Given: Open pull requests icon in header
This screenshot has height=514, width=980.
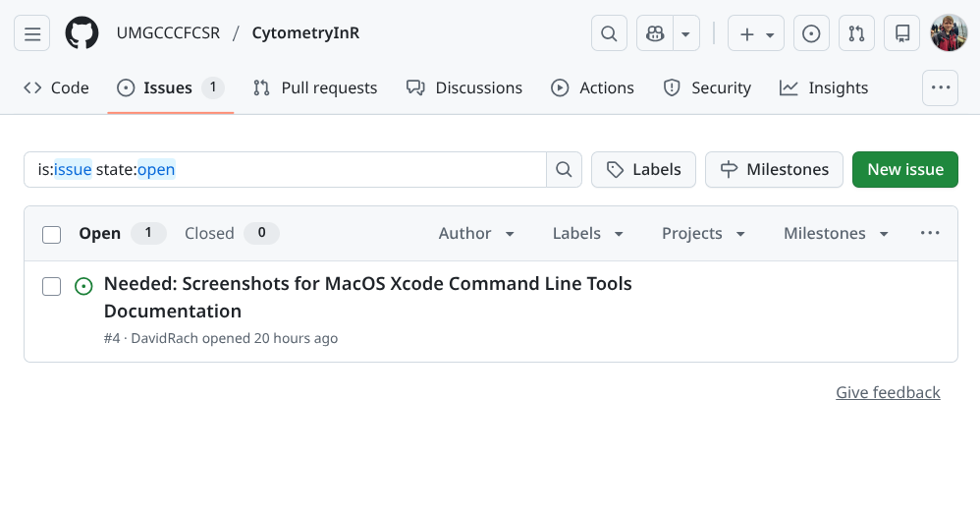Looking at the screenshot, I should (856, 33).
